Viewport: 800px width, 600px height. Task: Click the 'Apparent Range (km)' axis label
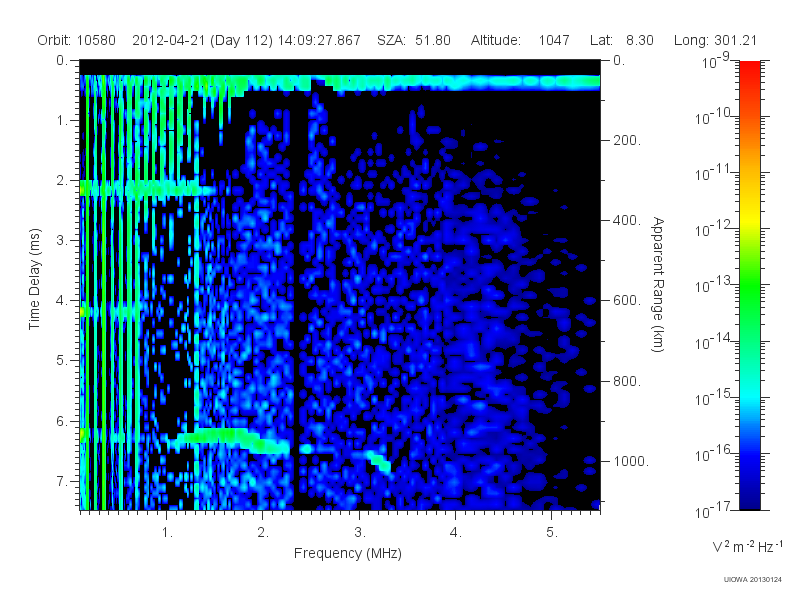pyautogui.click(x=658, y=284)
